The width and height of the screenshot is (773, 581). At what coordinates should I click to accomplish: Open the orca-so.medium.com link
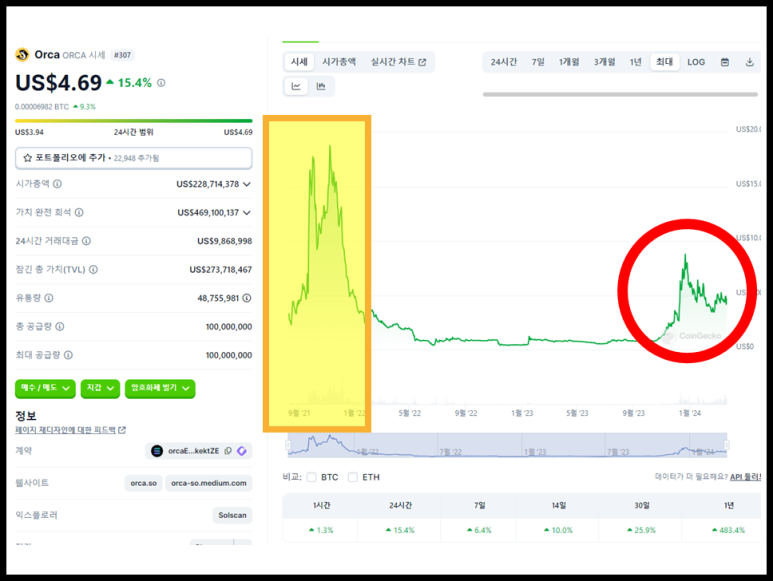pyautogui.click(x=209, y=483)
